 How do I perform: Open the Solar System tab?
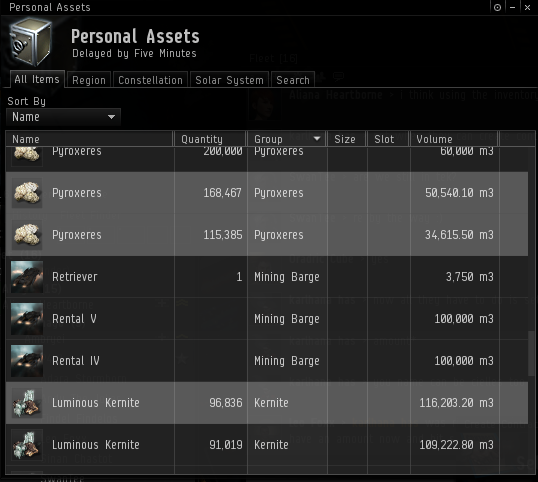(x=229, y=80)
